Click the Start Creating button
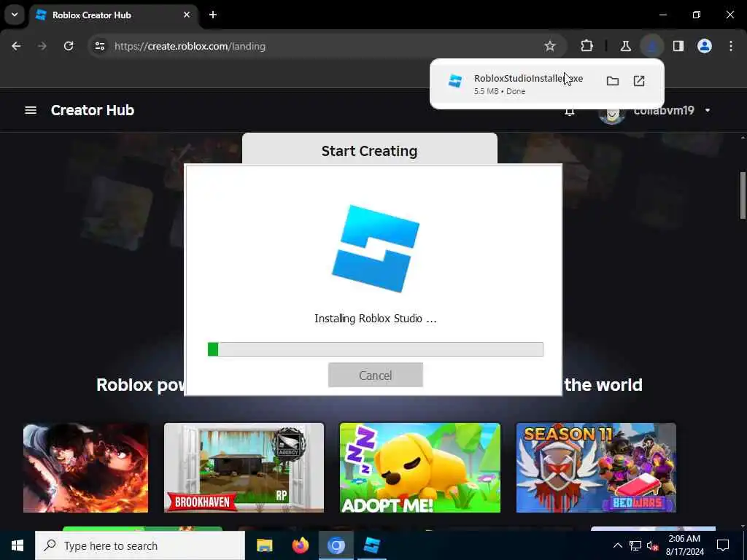The height and width of the screenshot is (560, 747). 370,150
